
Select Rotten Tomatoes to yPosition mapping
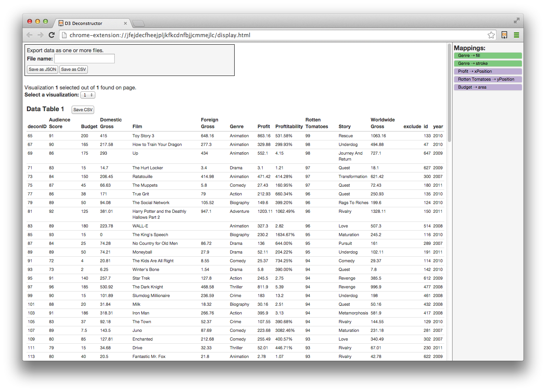tap(488, 80)
